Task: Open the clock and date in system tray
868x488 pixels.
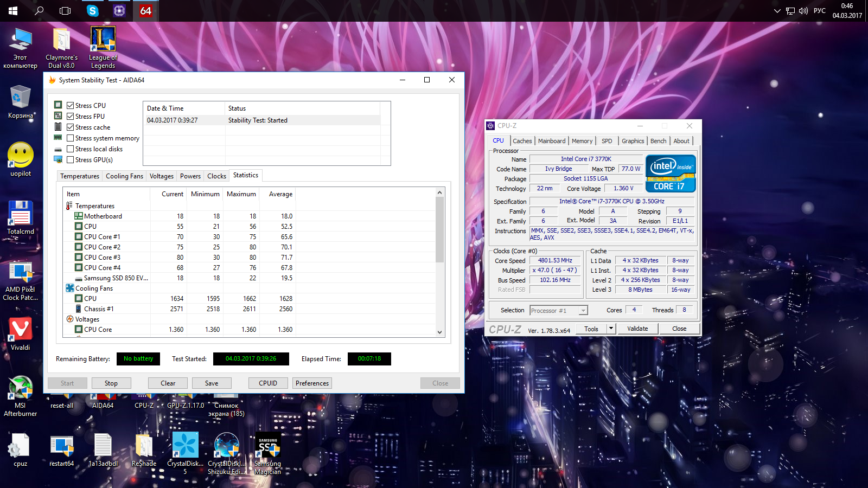Action: tap(847, 11)
